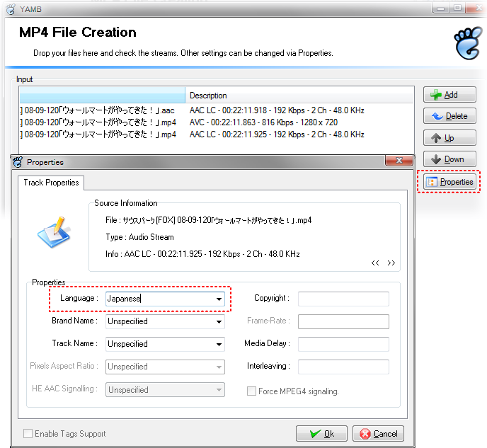
Task: Open the HE AAC Signalling dropdown
Action: coord(219,390)
